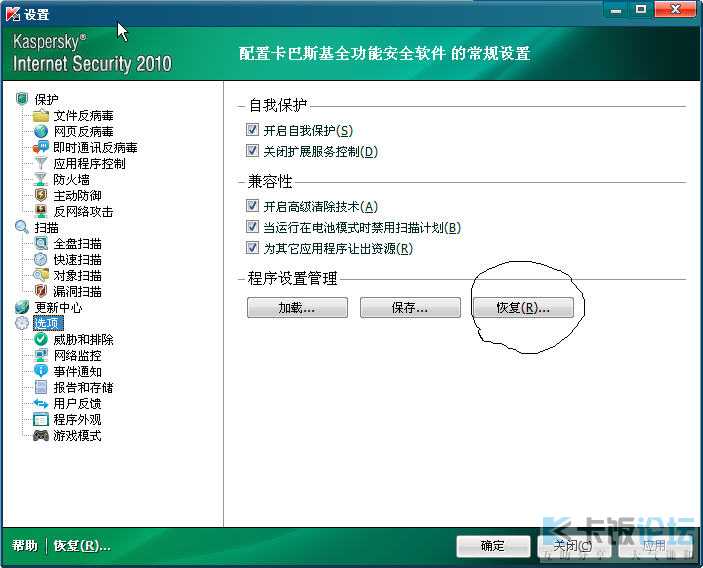
Task: Toggle 开启高级清除技术(A) checkbox
Action: (252, 206)
